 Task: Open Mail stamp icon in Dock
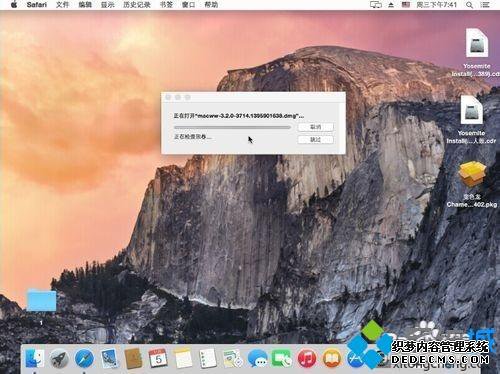[109, 359]
